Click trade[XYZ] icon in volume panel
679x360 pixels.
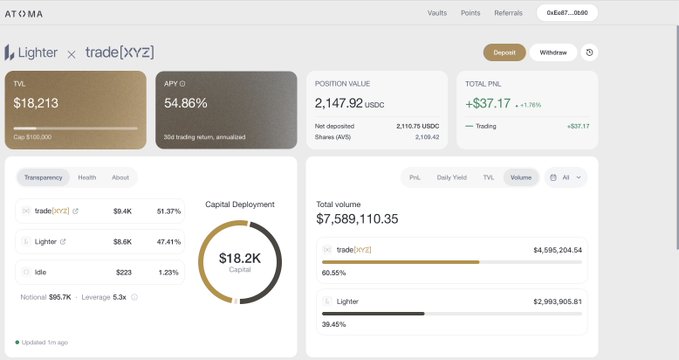point(327,250)
